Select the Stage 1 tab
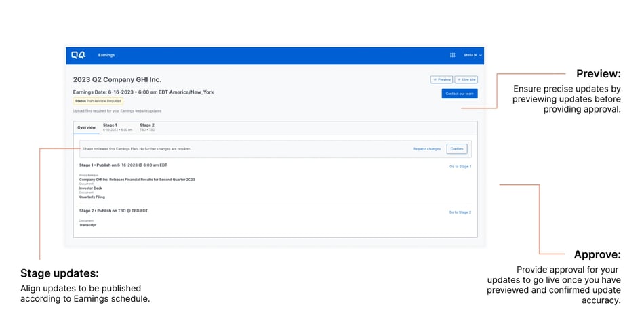 pos(110,125)
